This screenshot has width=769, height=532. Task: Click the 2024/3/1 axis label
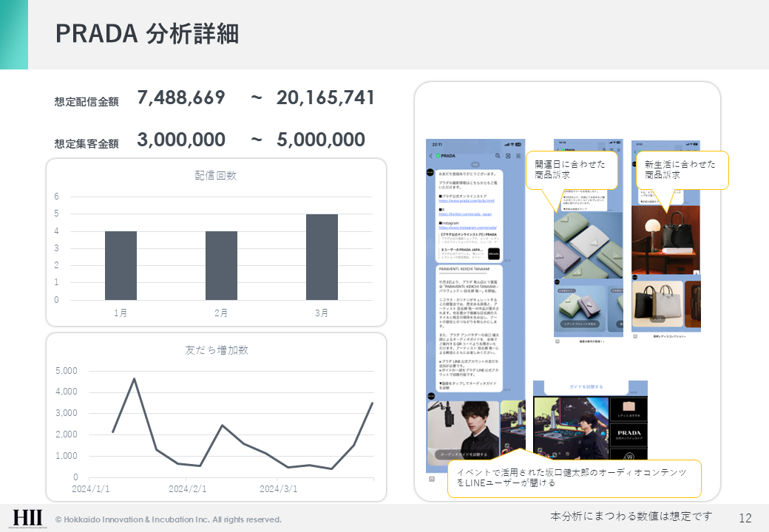pos(278,489)
